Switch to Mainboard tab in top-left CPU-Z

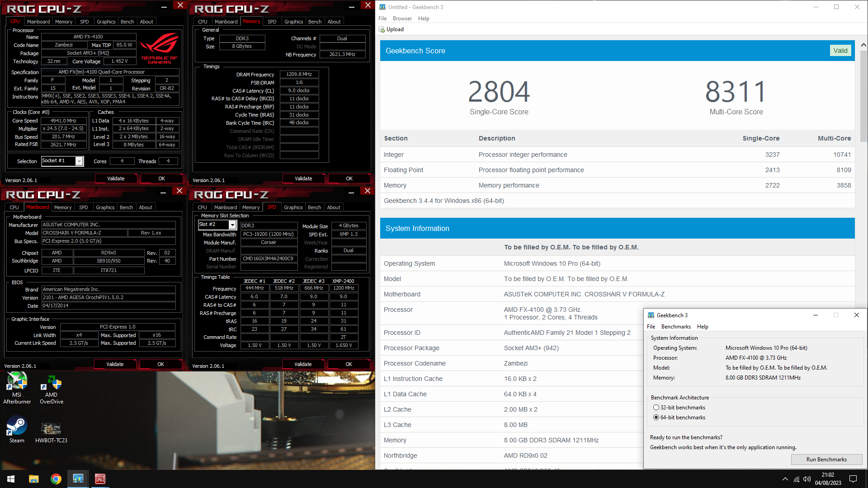[x=38, y=22]
